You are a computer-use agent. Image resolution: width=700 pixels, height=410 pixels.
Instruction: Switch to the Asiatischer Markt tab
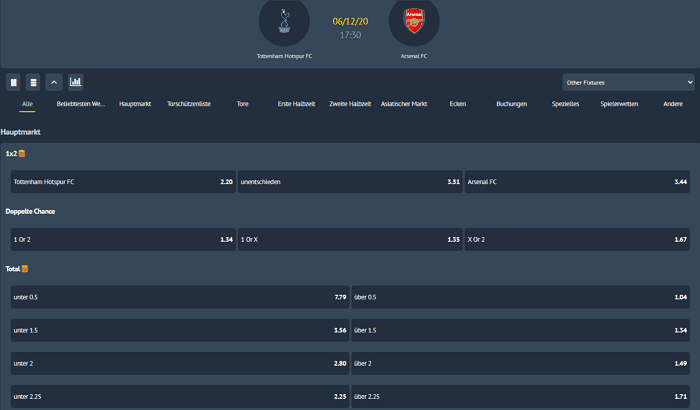point(404,104)
